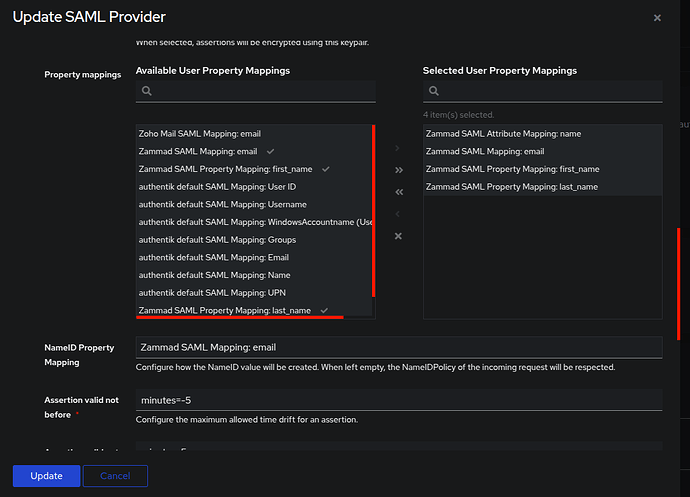Click the remove selected single left chevron
690x497 pixels.
pos(398,214)
